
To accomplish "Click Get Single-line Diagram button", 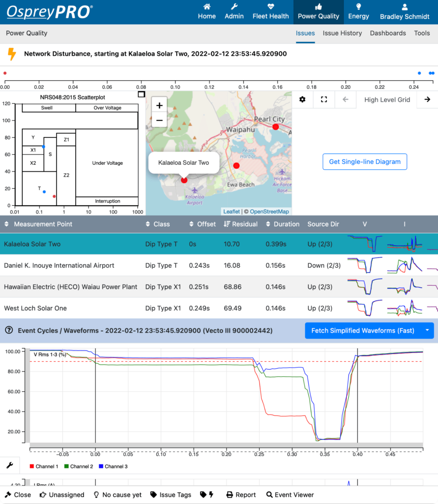I will pyautogui.click(x=365, y=162).
